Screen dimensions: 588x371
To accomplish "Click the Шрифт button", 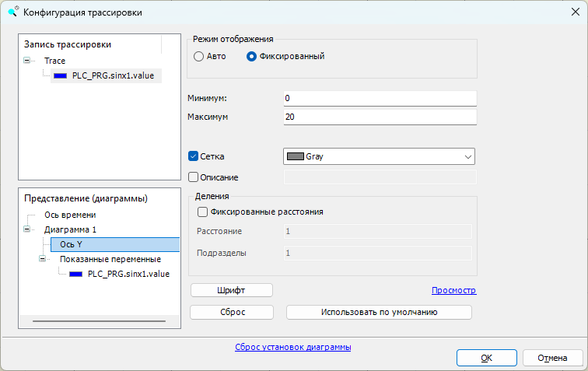I will [231, 290].
